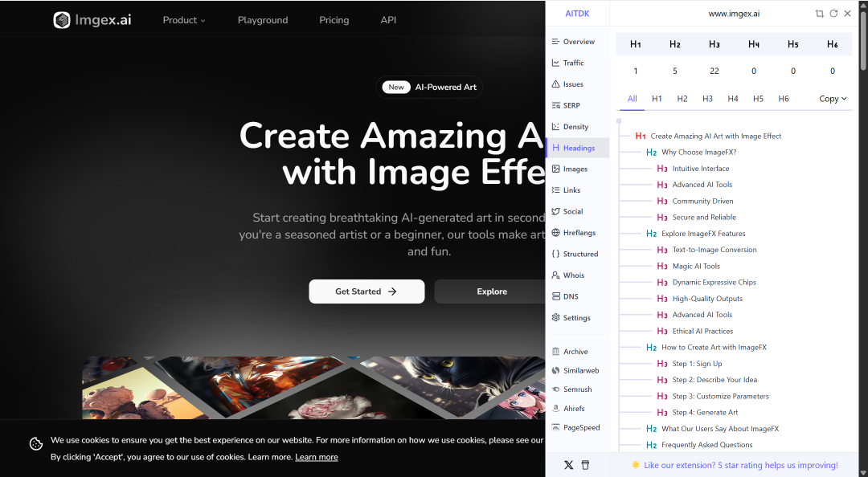Image resolution: width=868 pixels, height=477 pixels.
Task: Open the Traffic section
Action: click(x=577, y=63)
